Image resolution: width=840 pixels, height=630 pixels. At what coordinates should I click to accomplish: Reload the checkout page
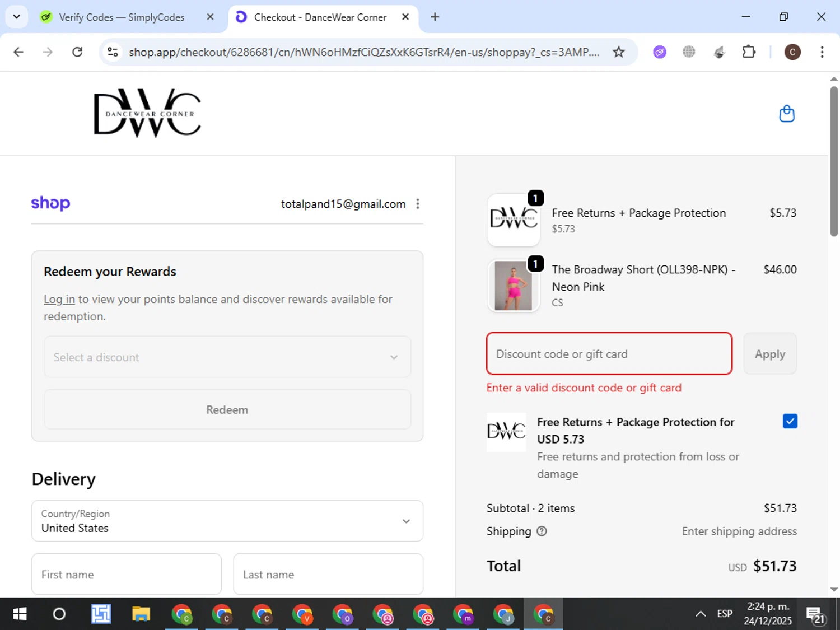77,52
